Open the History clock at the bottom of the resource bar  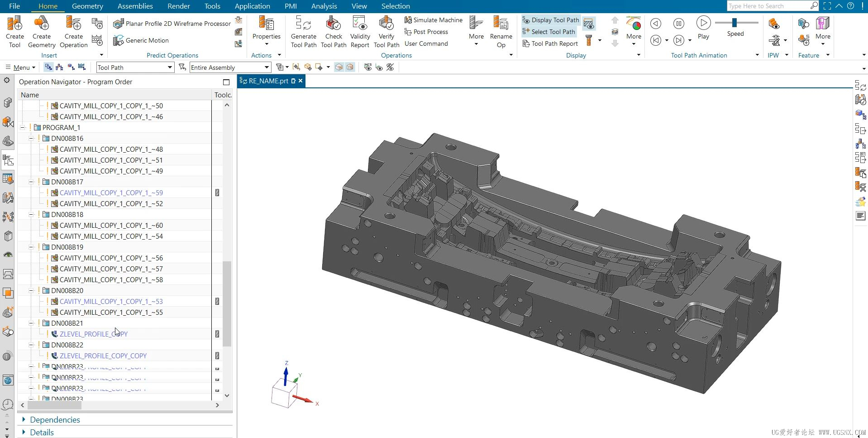(x=7, y=404)
